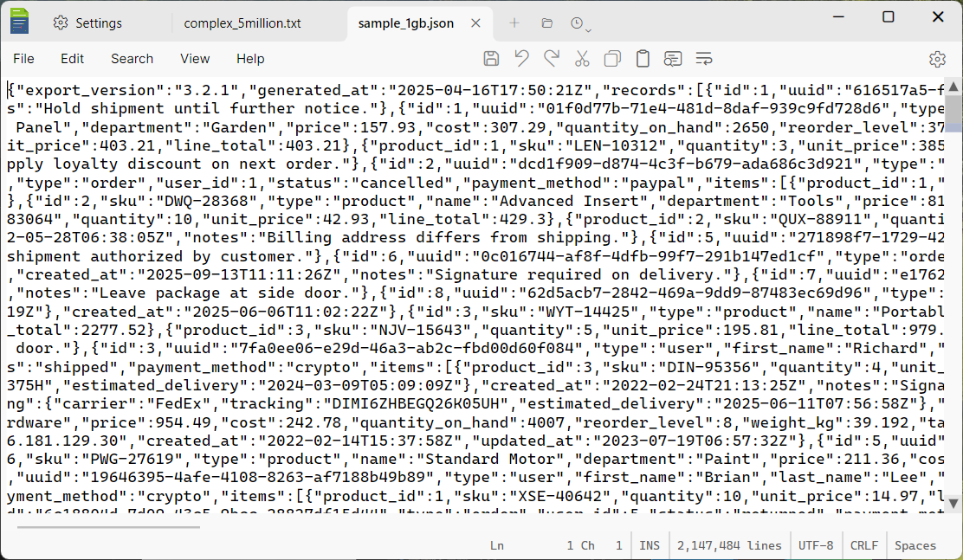Close the sample_1gb.json tab
963x560 pixels.
pos(475,23)
